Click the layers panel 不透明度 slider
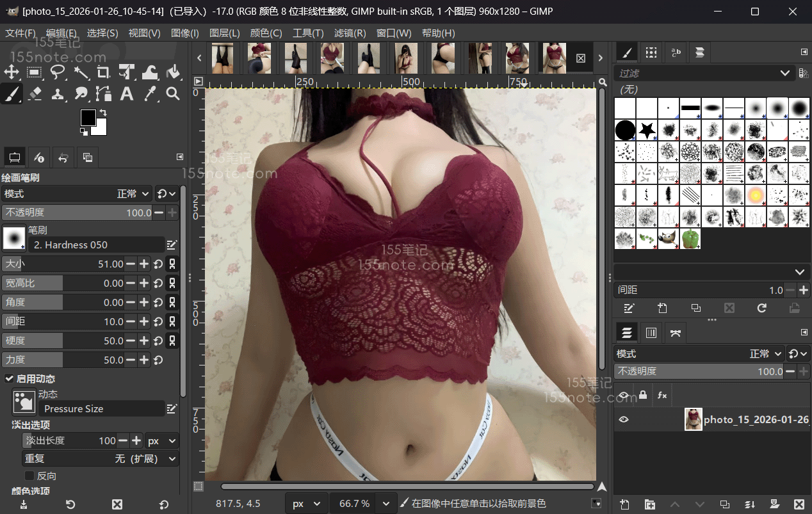The image size is (812, 514). (698, 371)
